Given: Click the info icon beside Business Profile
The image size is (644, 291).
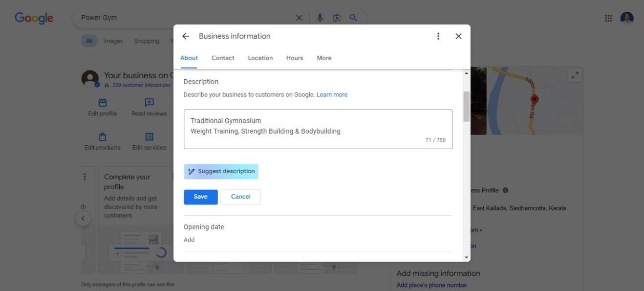Looking at the screenshot, I should click(505, 190).
